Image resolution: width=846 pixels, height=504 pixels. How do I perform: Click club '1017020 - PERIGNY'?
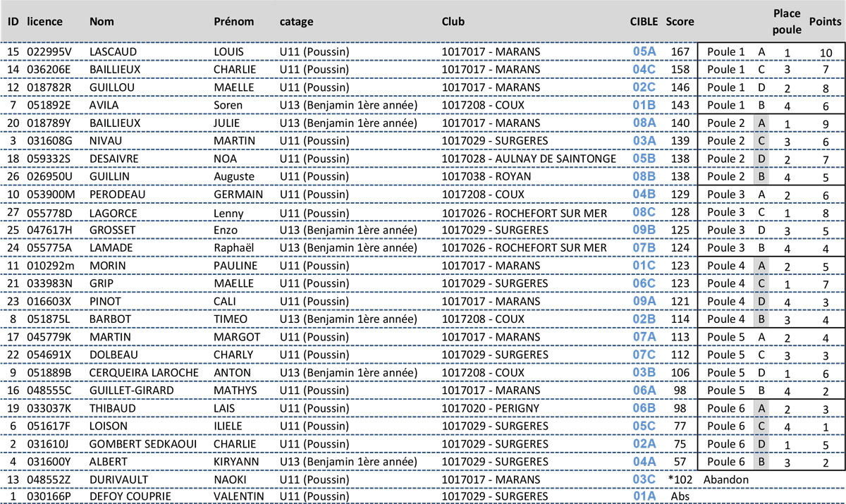490,407
